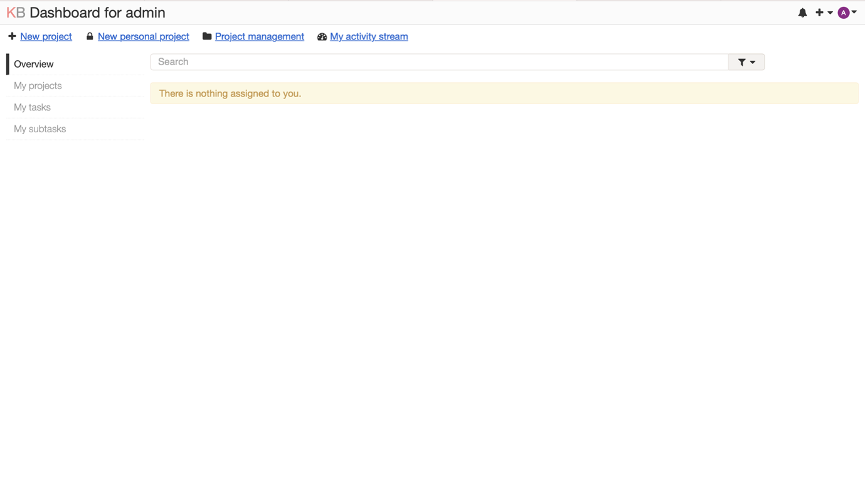The width and height of the screenshot is (868, 496).
Task: Go to the Project management link
Action: point(260,36)
